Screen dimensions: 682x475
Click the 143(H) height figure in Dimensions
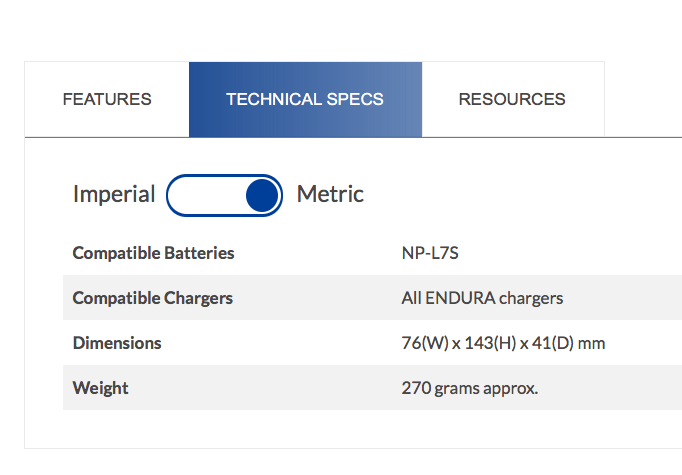[x=490, y=343]
